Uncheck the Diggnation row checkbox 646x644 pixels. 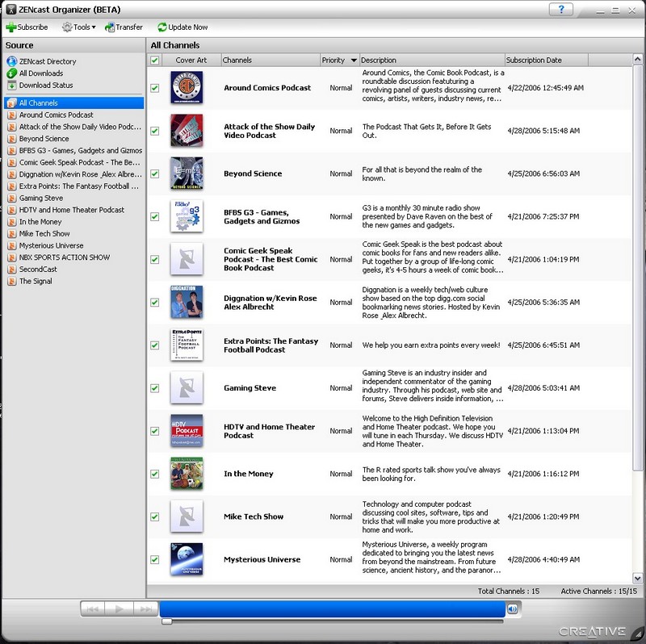[154, 303]
